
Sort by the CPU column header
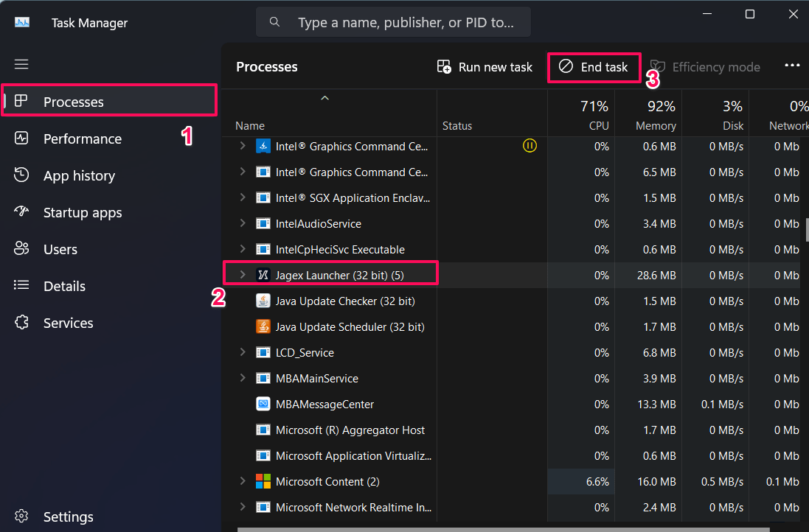pyautogui.click(x=581, y=113)
